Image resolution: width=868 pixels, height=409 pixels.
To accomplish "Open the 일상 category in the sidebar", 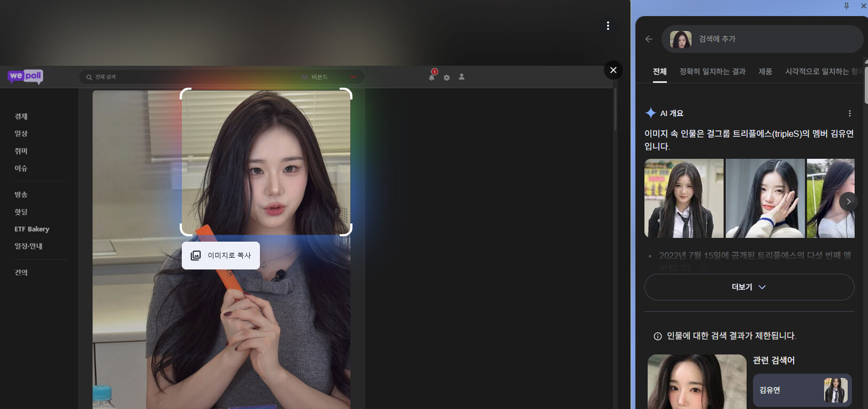I will (x=21, y=134).
